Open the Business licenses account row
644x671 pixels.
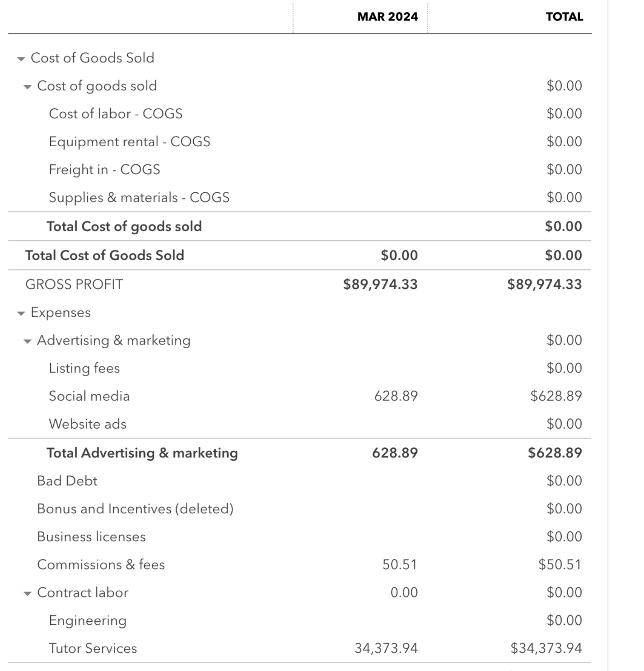click(x=299, y=537)
